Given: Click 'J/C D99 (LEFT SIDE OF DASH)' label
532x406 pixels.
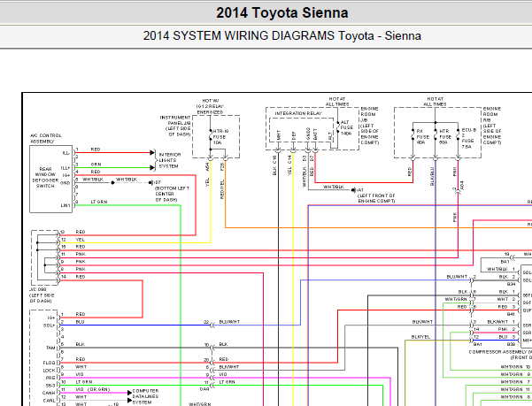Looking at the screenshot, I should (42, 295).
